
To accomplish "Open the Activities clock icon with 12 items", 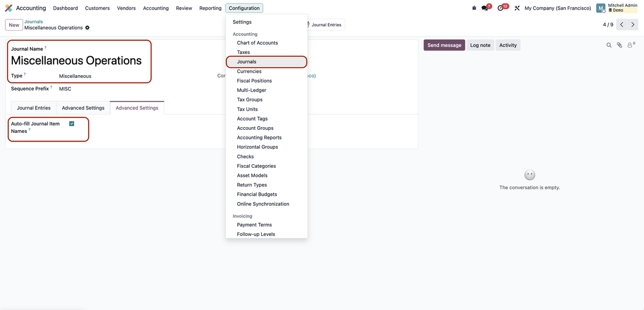I will coord(499,8).
